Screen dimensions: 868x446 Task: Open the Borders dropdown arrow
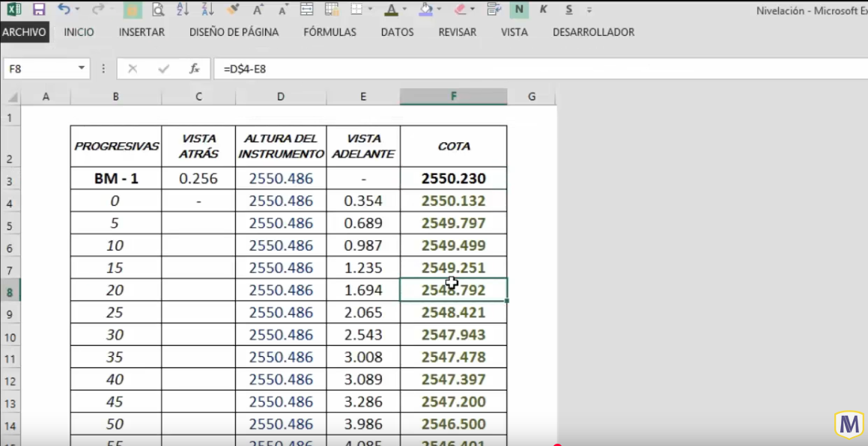point(369,10)
